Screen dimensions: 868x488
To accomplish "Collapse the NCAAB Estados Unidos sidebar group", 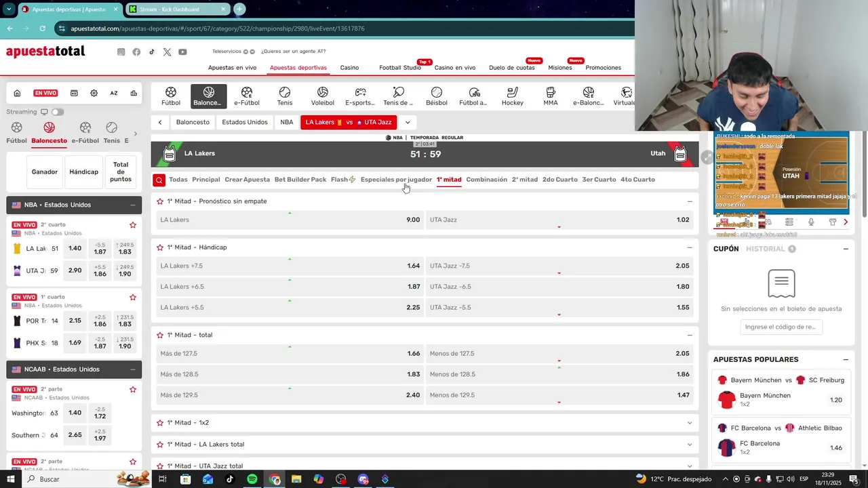I will pos(132,369).
